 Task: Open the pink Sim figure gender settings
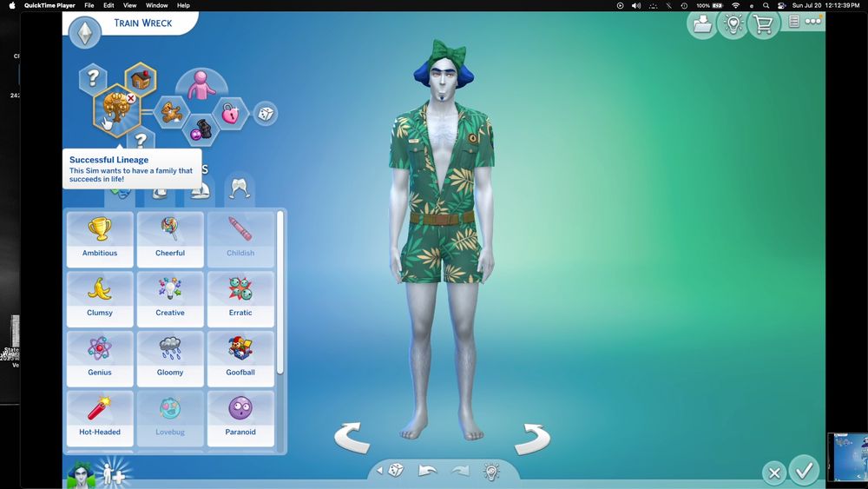[201, 85]
